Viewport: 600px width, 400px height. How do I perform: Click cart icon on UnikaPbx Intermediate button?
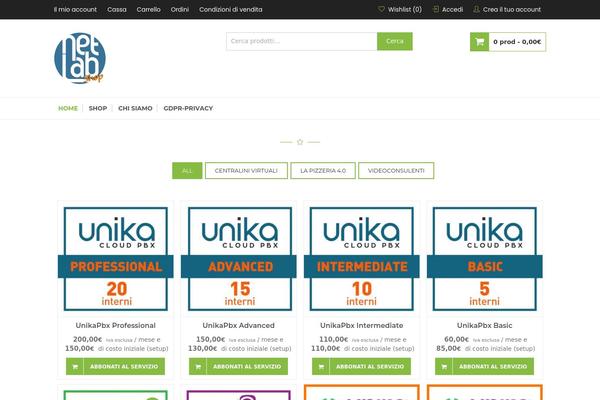point(321,366)
